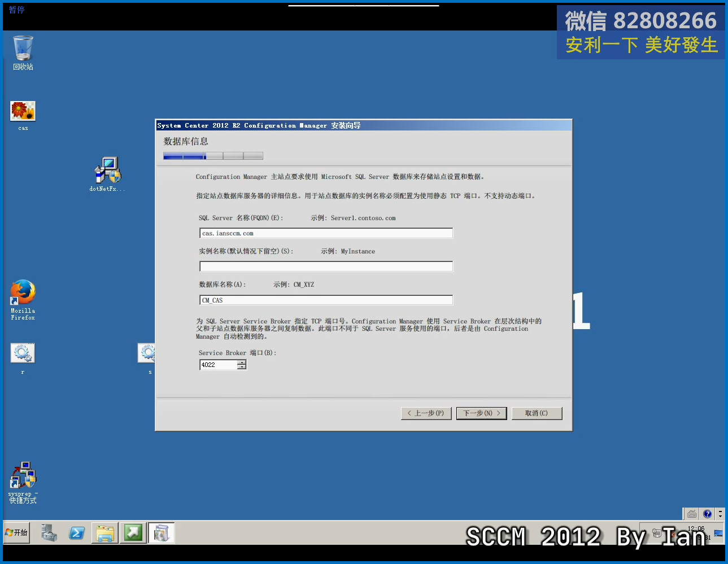728x564 pixels.
Task: Click the Start button on the taskbar
Action: 17,532
